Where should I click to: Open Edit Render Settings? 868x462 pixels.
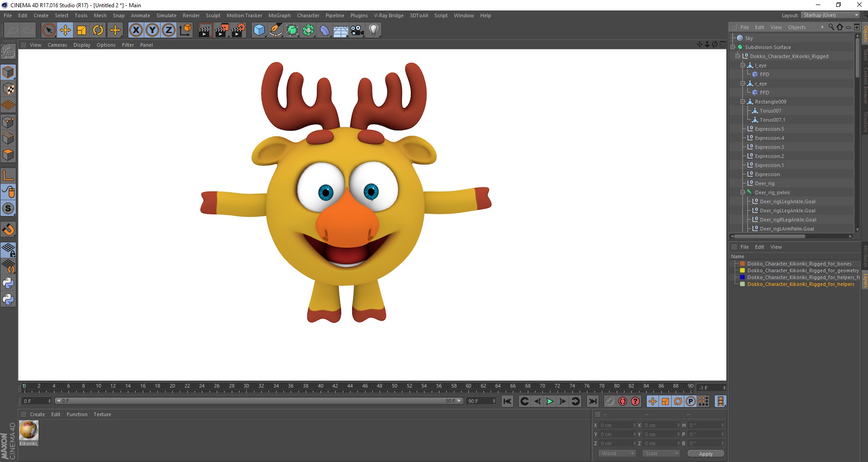click(239, 30)
